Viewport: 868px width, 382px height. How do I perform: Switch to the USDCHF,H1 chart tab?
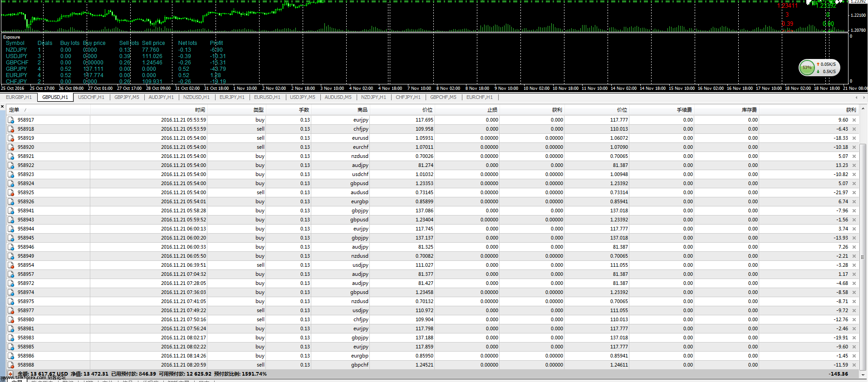tap(91, 98)
